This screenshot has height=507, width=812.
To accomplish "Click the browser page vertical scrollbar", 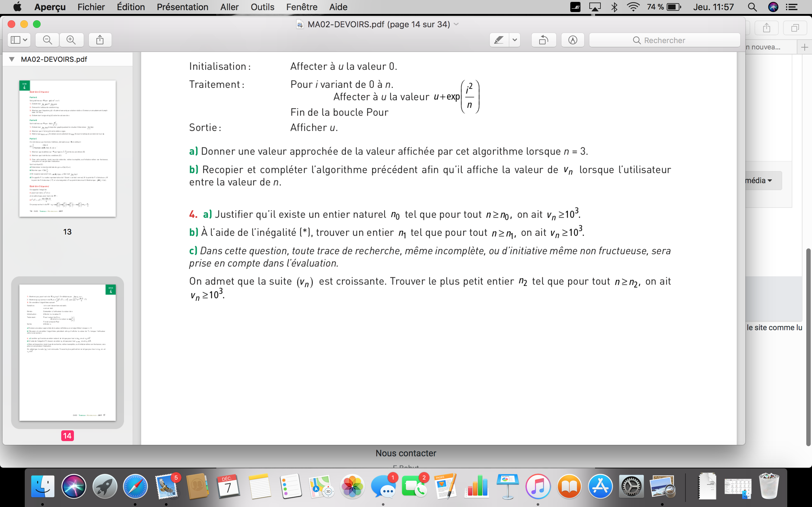I will [x=808, y=347].
